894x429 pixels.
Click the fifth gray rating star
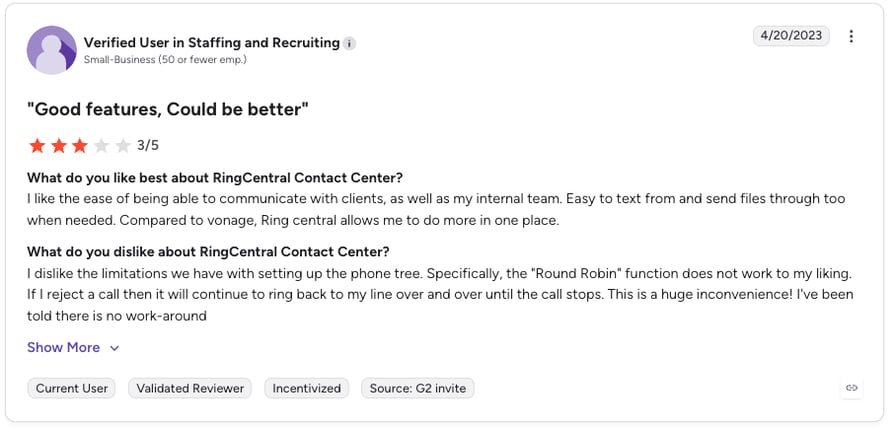pos(123,146)
